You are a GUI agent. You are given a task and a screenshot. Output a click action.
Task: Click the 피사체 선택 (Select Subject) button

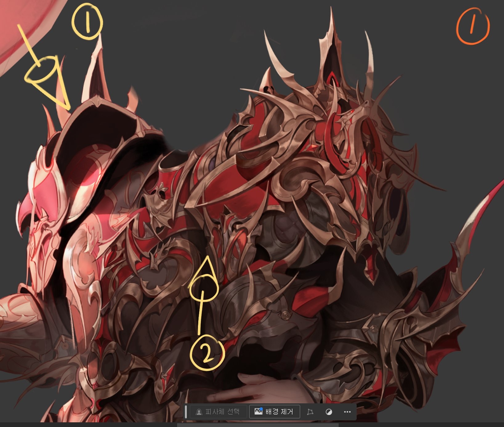pos(218,412)
